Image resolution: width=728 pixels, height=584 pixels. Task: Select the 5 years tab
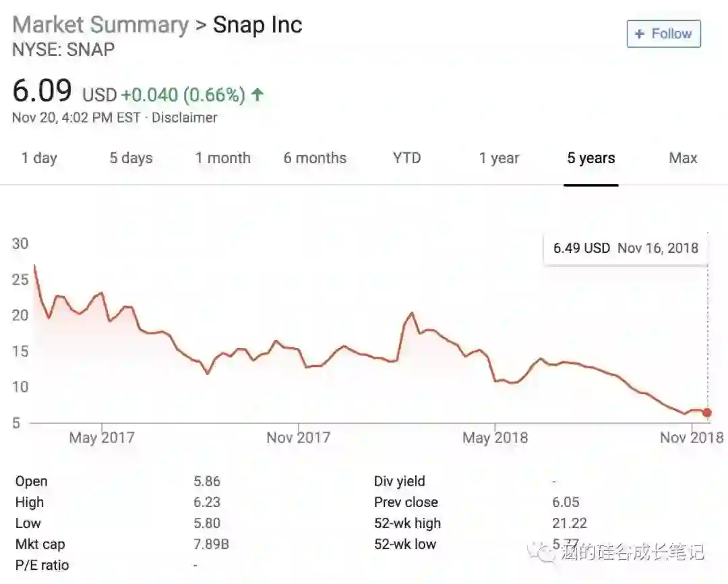point(591,158)
